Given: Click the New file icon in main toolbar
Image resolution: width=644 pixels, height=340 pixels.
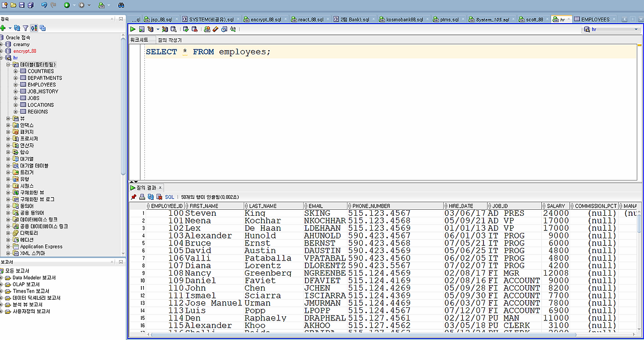Looking at the screenshot, I should point(5,5).
